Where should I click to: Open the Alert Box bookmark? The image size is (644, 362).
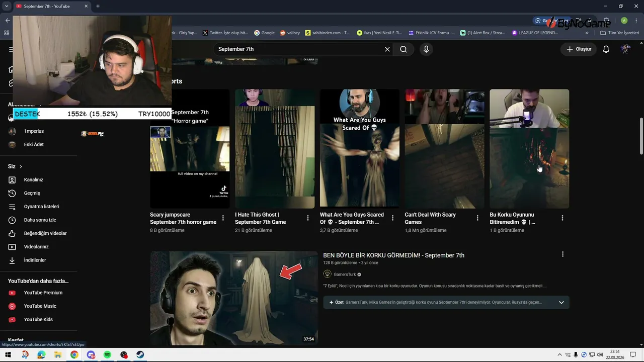point(483,33)
